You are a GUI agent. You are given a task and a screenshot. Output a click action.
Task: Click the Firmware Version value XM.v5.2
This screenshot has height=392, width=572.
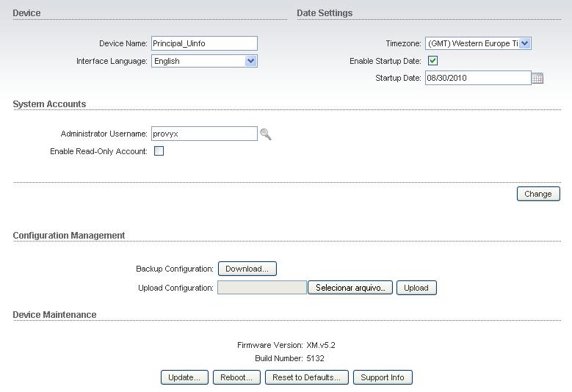(x=321, y=345)
